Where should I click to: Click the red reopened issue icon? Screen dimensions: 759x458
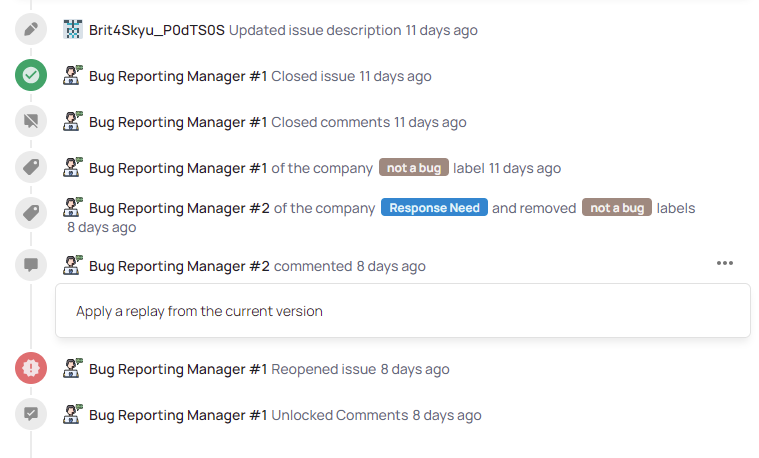[x=31, y=369]
